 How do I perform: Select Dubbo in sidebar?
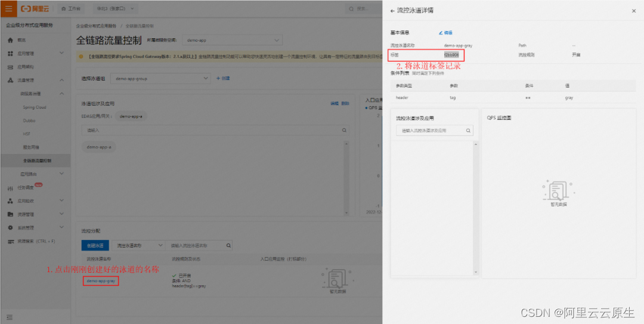point(29,121)
